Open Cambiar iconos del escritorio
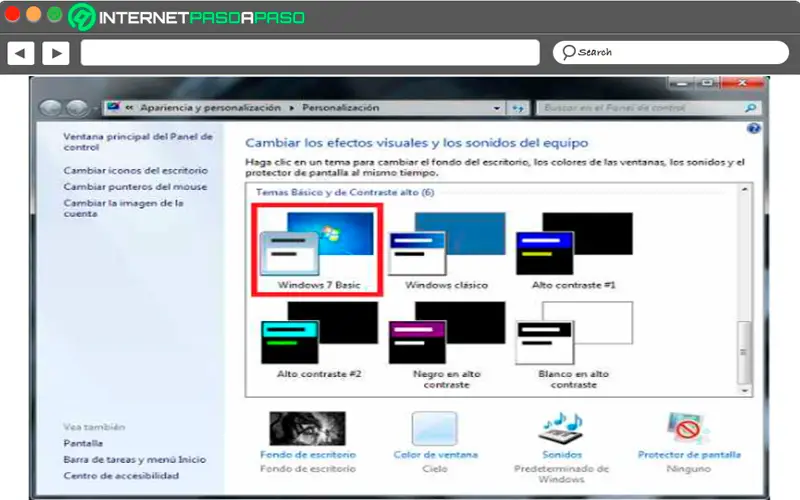Viewport: 800px width, 500px height. (x=136, y=170)
